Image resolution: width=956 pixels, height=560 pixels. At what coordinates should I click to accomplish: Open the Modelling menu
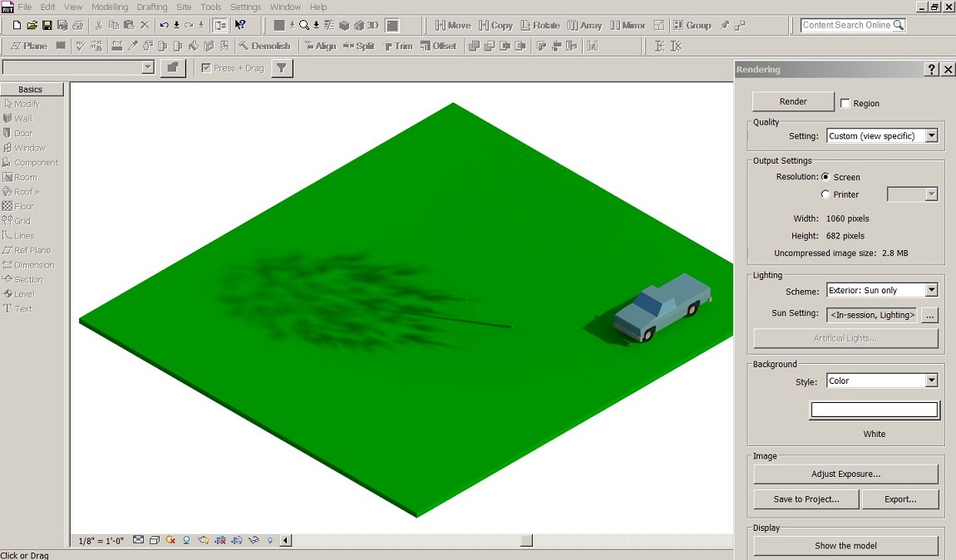tap(110, 7)
